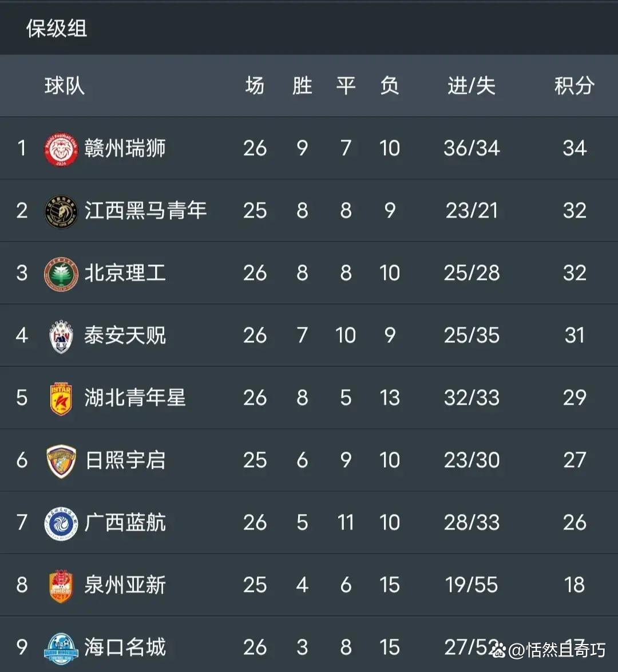Click 泉州亚新's 19/55 goals cell
Viewport: 618px width, 672px height.
tap(472, 586)
